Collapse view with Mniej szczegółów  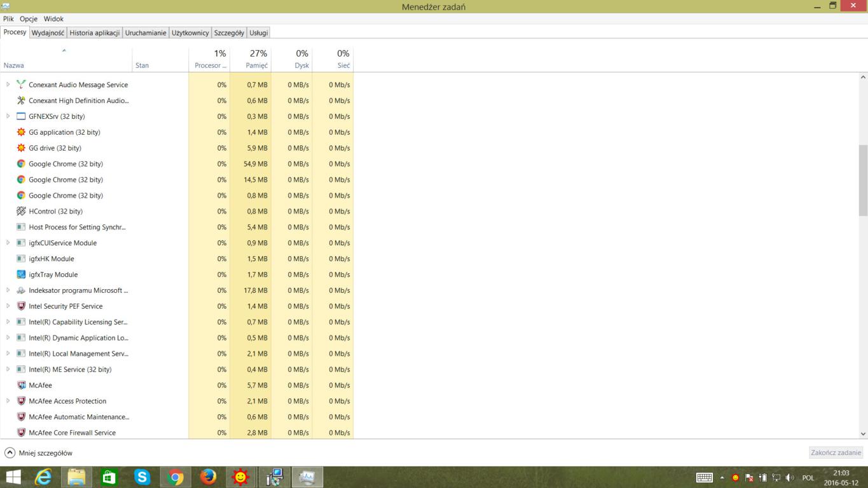tap(39, 453)
